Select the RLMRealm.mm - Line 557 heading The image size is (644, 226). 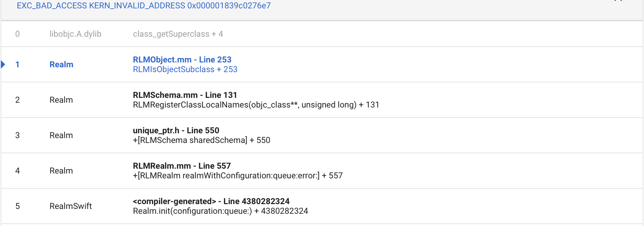182,166
